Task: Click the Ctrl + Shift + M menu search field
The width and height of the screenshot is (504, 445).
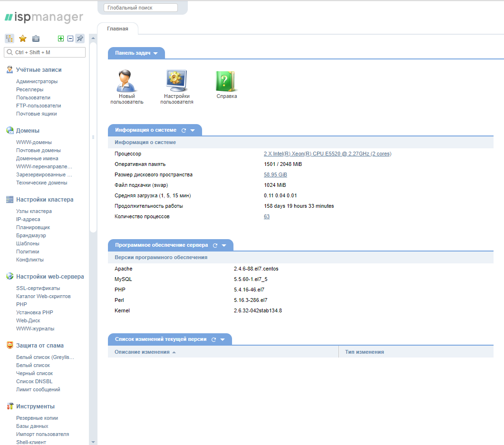Action: click(x=45, y=52)
